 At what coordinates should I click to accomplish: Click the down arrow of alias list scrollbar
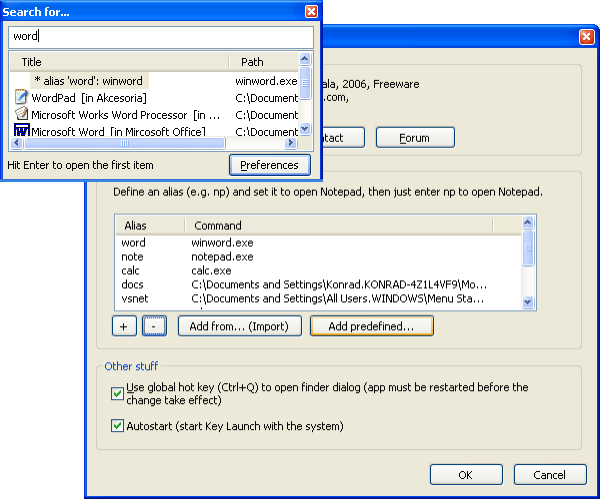pos(528,302)
